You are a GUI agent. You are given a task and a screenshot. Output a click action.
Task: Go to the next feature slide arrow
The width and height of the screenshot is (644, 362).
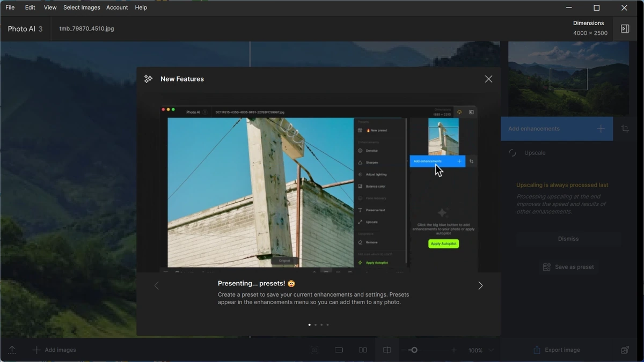pyautogui.click(x=480, y=286)
